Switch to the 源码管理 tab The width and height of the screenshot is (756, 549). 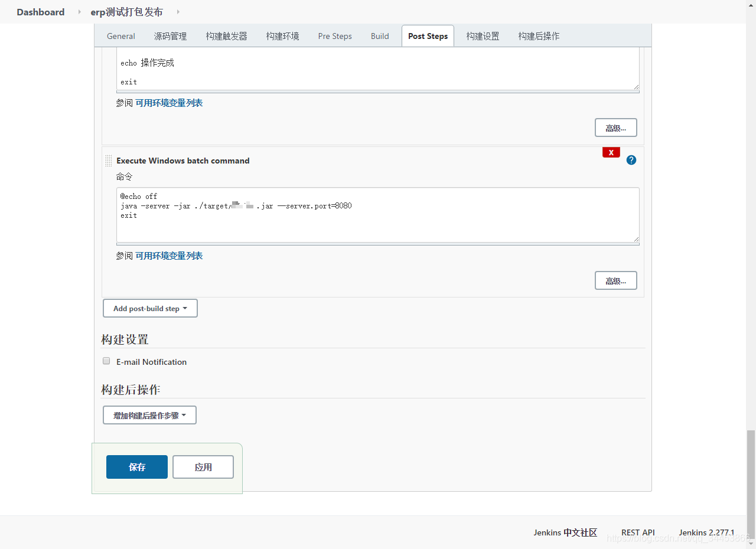171,36
